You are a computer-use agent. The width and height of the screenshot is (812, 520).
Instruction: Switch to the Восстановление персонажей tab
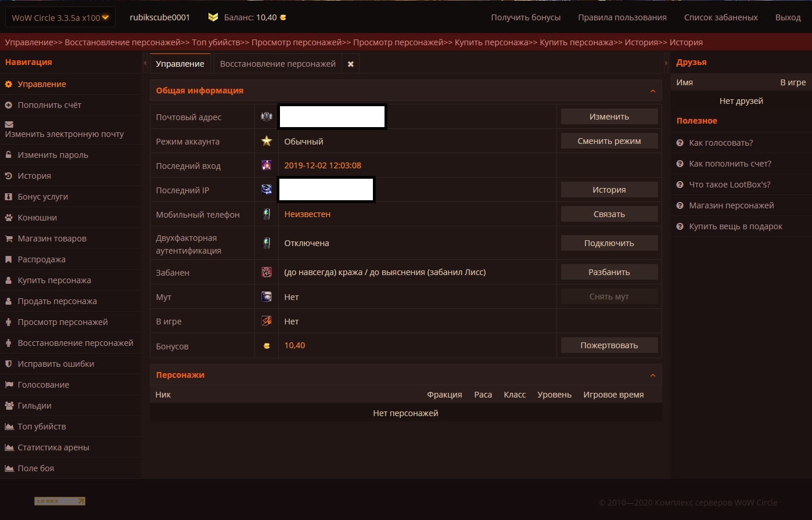278,64
